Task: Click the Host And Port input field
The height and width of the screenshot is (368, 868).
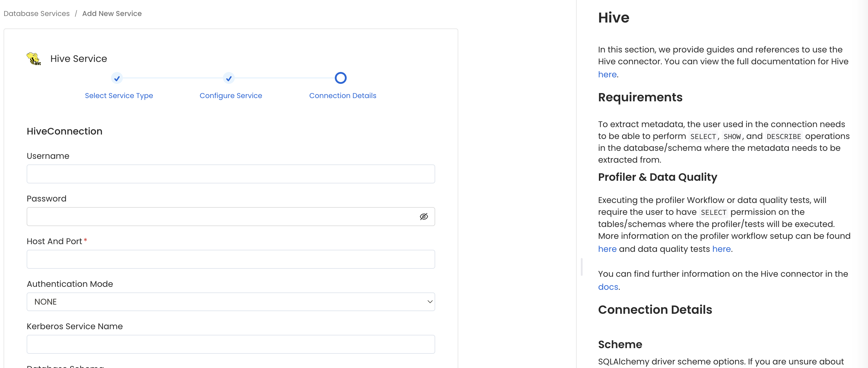Action: tap(231, 259)
